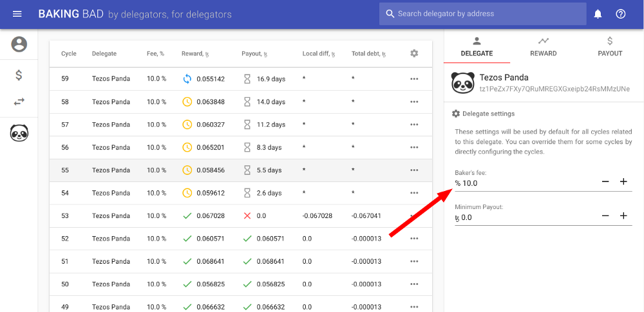Click the Delegate settings gear icon
Viewport: 644px width, 312px height.
(x=455, y=114)
